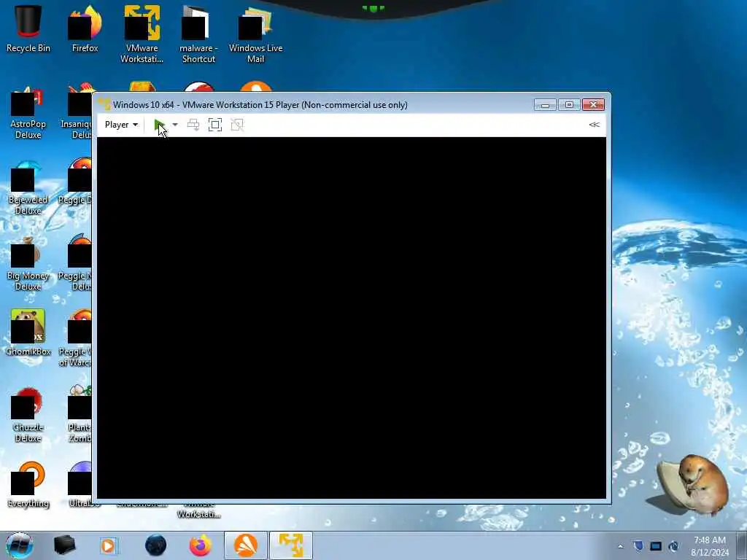Open the media player taskbar icon
This screenshot has width=747, height=560.
[x=108, y=545]
